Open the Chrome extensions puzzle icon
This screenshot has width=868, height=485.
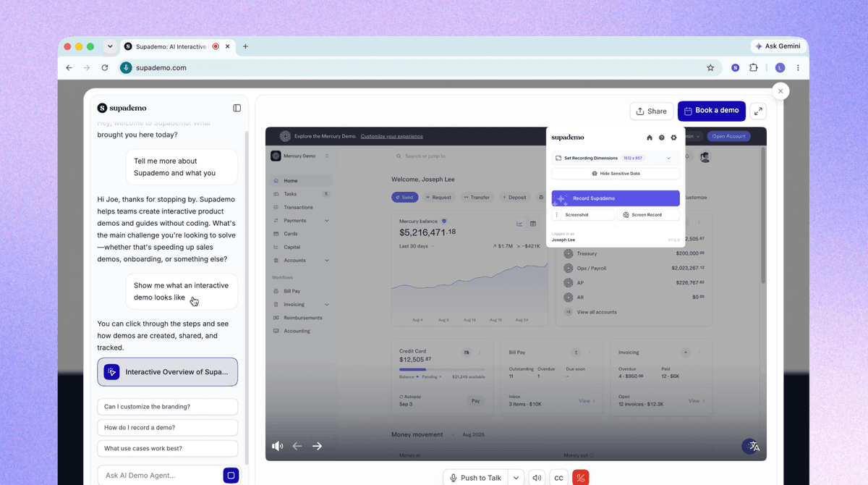click(754, 67)
